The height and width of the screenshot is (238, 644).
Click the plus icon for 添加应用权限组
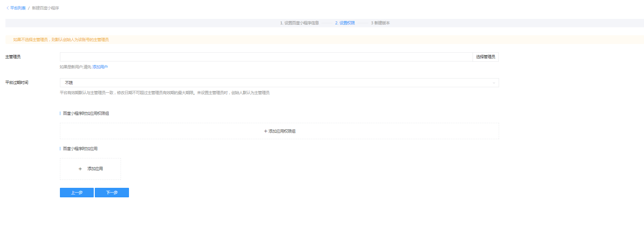click(266, 131)
